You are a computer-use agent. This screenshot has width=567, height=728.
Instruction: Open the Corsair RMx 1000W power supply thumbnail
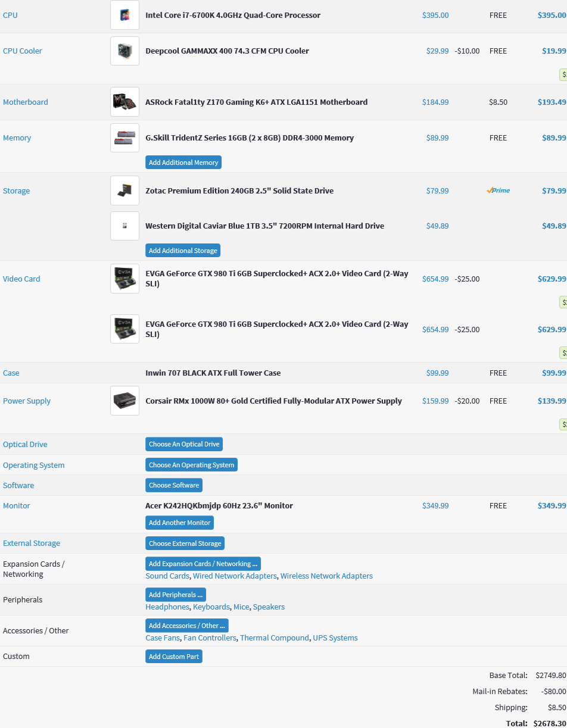pos(124,401)
